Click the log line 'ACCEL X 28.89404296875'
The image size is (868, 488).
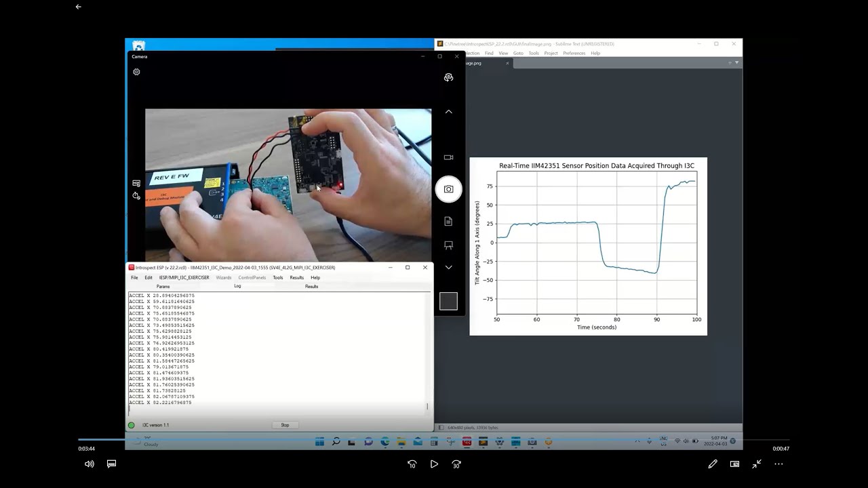161,296
